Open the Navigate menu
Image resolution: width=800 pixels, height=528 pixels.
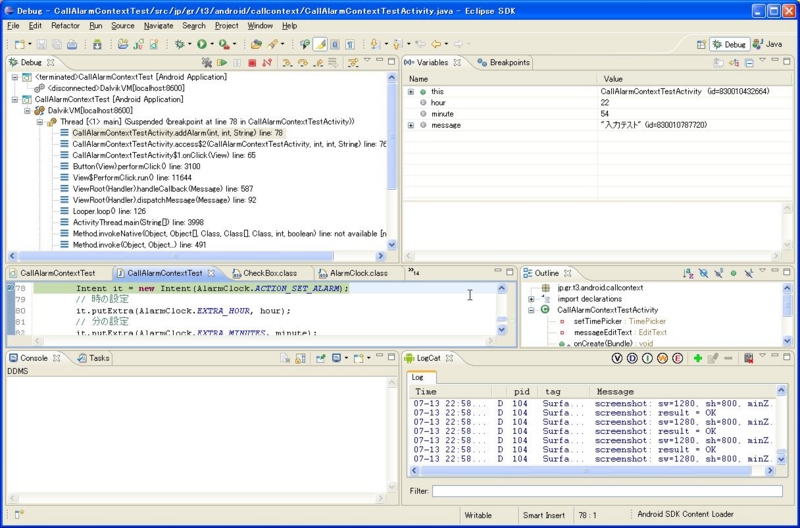tap(158, 26)
